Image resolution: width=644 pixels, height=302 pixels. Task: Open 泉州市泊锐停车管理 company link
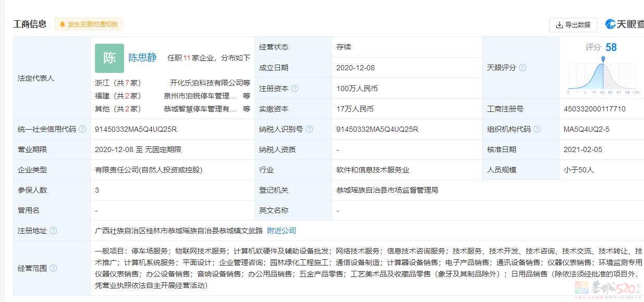click(200, 96)
